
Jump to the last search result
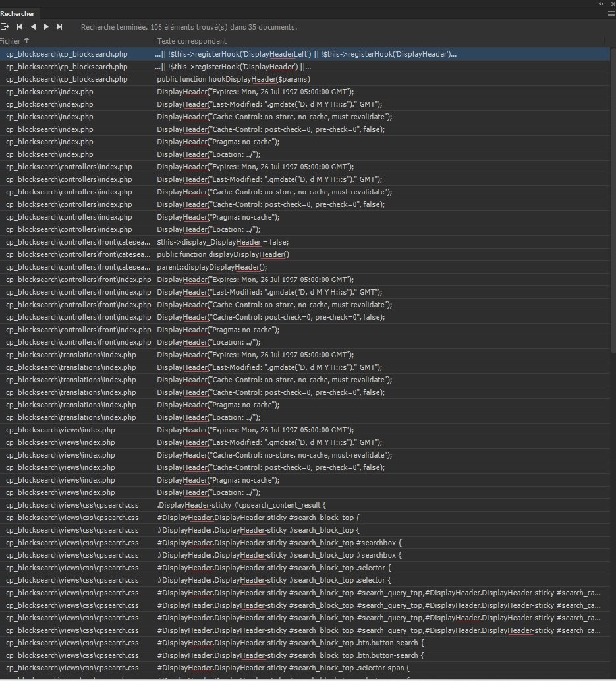pos(59,27)
